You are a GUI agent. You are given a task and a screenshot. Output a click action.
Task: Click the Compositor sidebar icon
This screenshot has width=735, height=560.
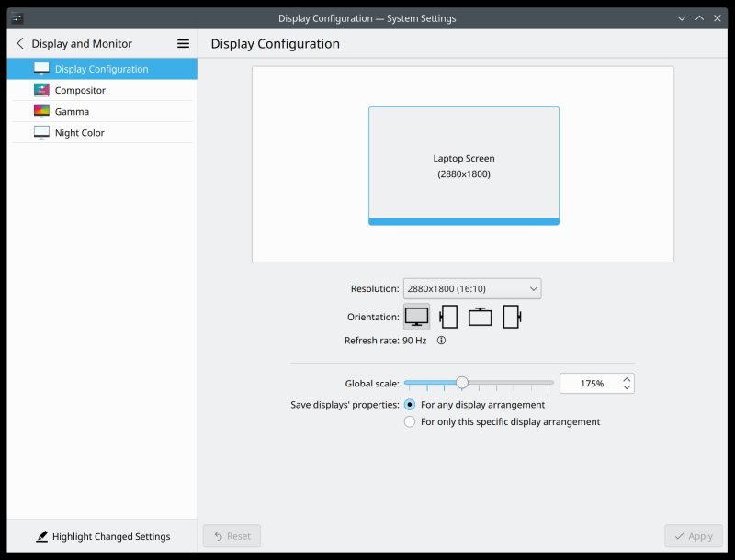click(x=40, y=89)
